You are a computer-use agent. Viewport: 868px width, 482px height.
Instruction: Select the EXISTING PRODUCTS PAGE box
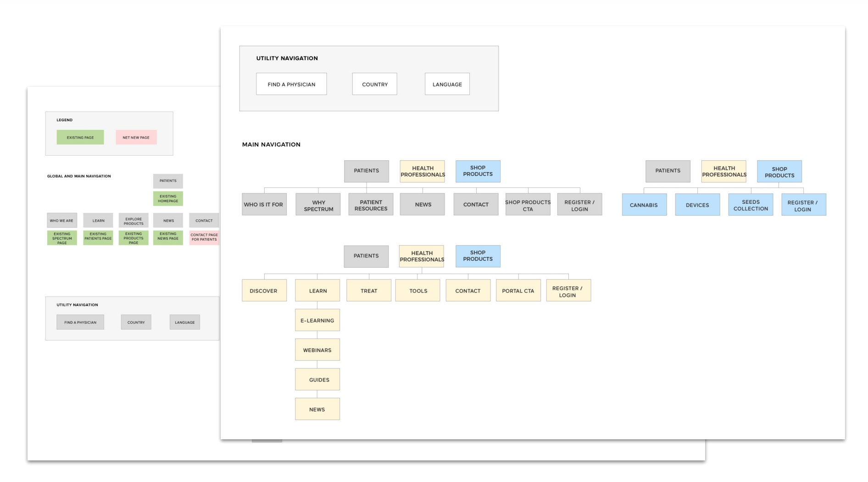coord(134,238)
